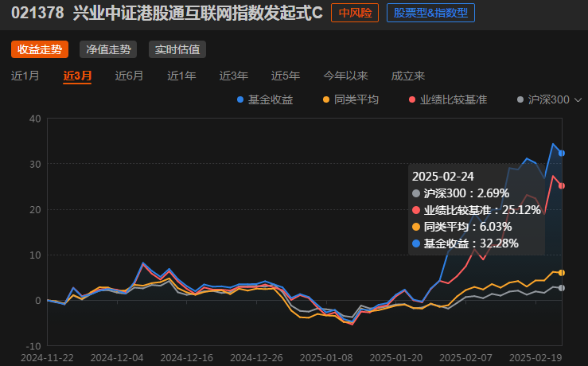Show 成立来 returns
The image size is (588, 366).
pos(408,76)
